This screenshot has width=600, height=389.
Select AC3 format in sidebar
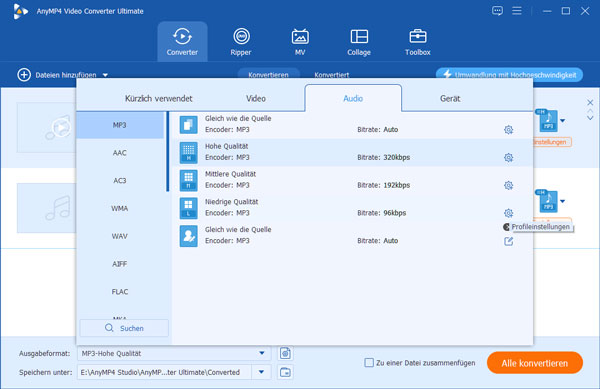(x=120, y=181)
